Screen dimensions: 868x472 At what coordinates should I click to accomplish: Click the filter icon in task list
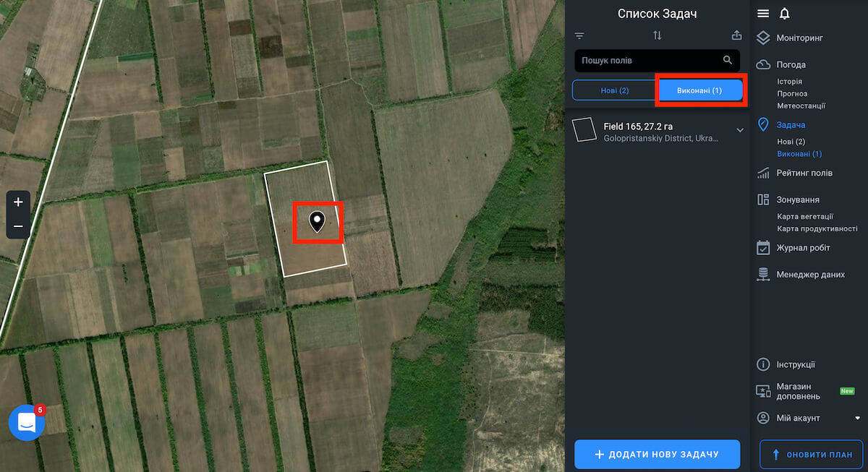[x=579, y=35]
